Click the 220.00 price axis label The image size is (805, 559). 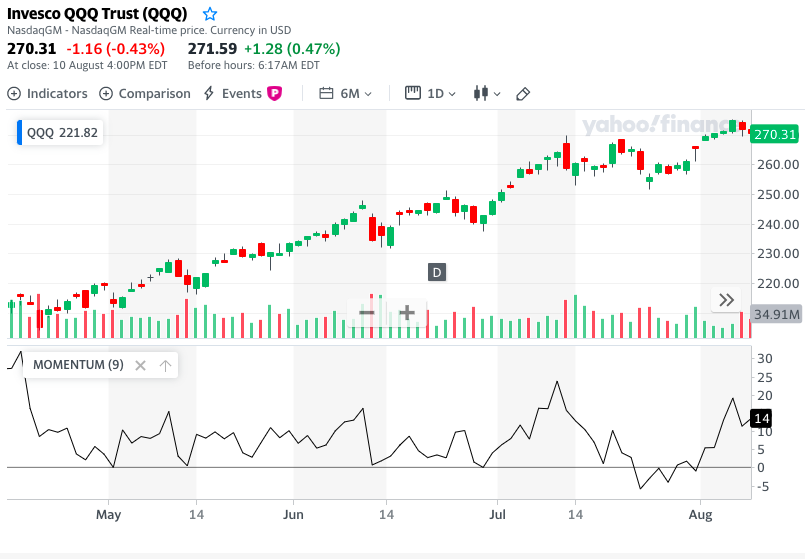point(777,283)
